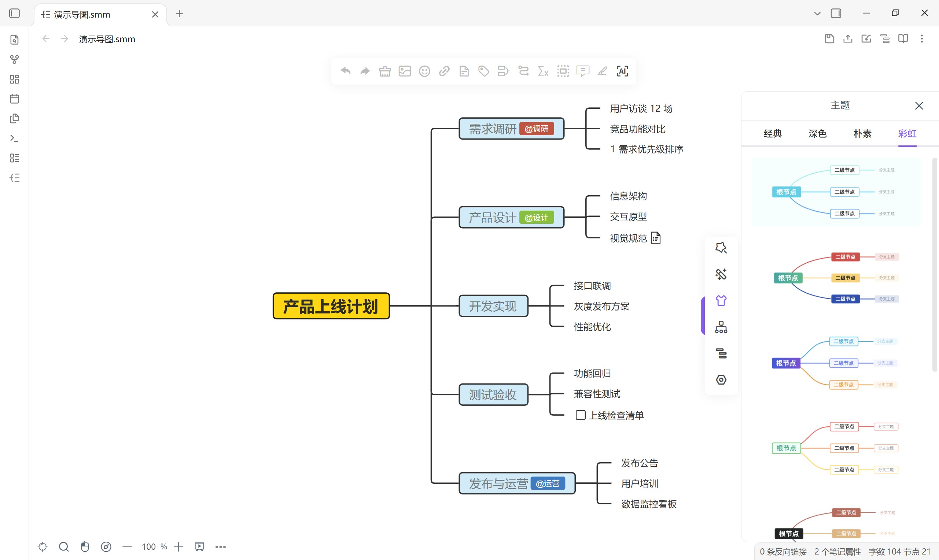Open the comment bubble icon in toolbar
The width and height of the screenshot is (939, 560).
click(x=583, y=71)
